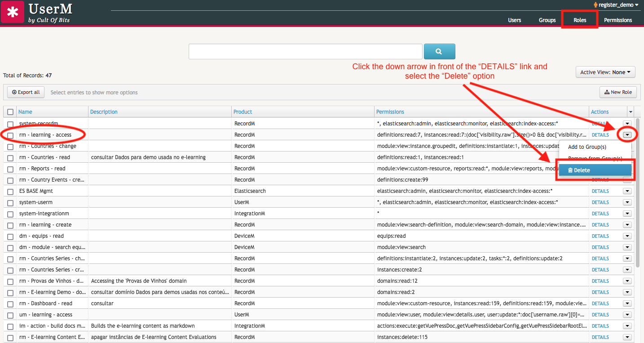Check the rm - Dashboard - read checkbox
The height and width of the screenshot is (343, 644).
coord(10,304)
